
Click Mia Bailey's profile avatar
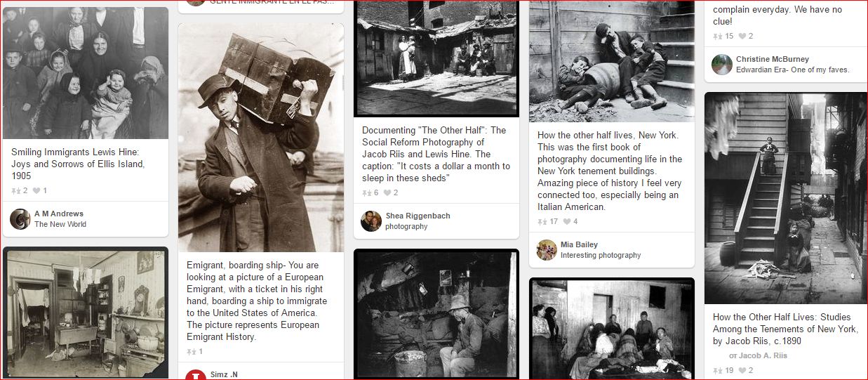pyautogui.click(x=547, y=250)
